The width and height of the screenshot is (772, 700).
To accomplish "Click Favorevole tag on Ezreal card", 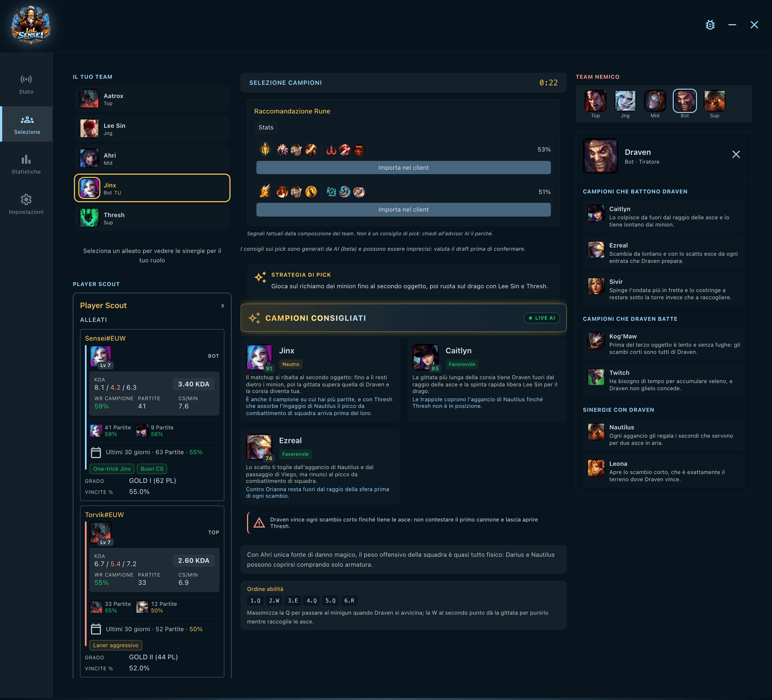I will pyautogui.click(x=295, y=454).
